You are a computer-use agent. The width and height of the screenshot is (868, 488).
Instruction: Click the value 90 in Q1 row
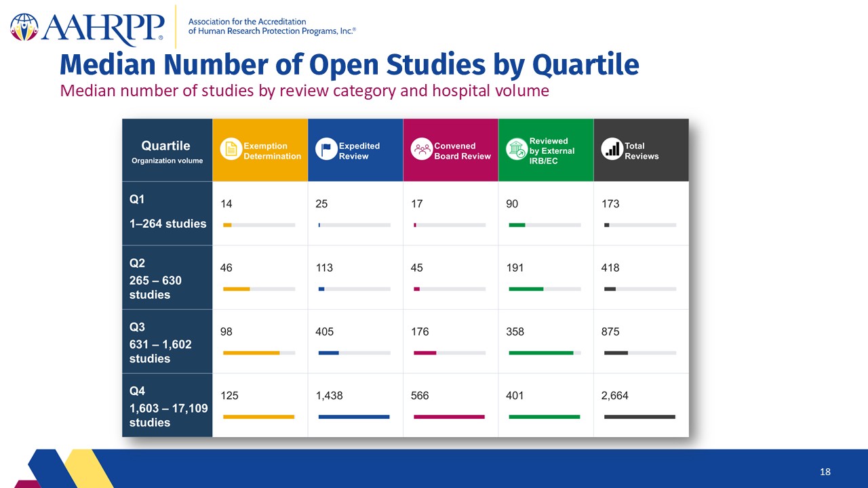[x=513, y=203]
